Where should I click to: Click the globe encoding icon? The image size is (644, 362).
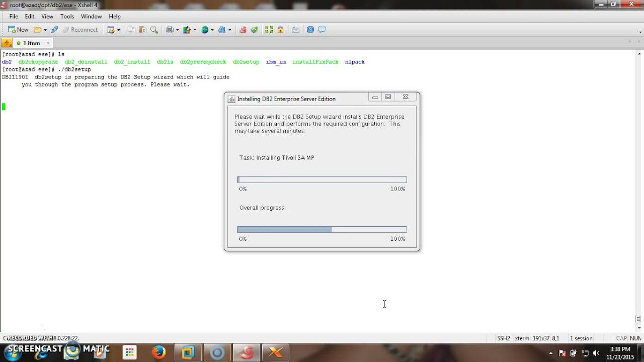(204, 30)
